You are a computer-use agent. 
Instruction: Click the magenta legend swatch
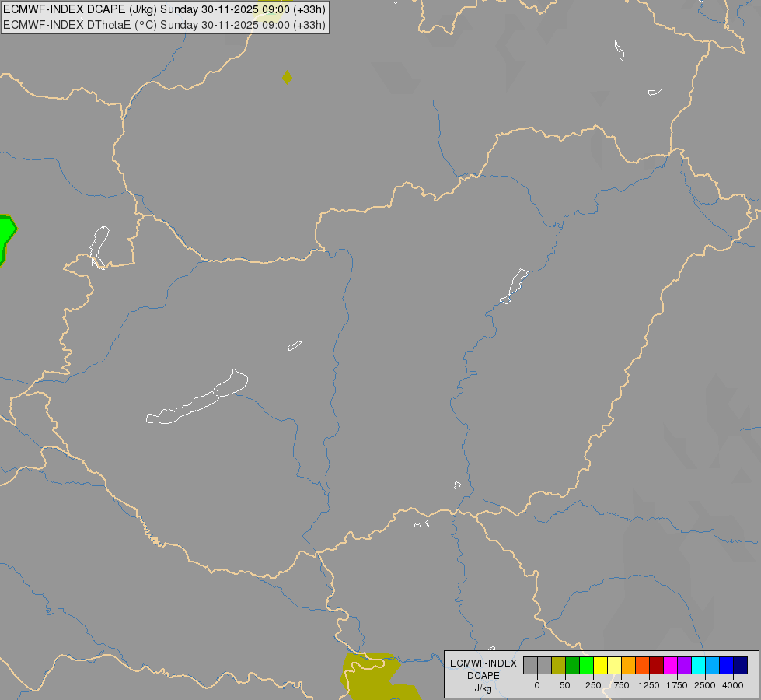coord(671,665)
